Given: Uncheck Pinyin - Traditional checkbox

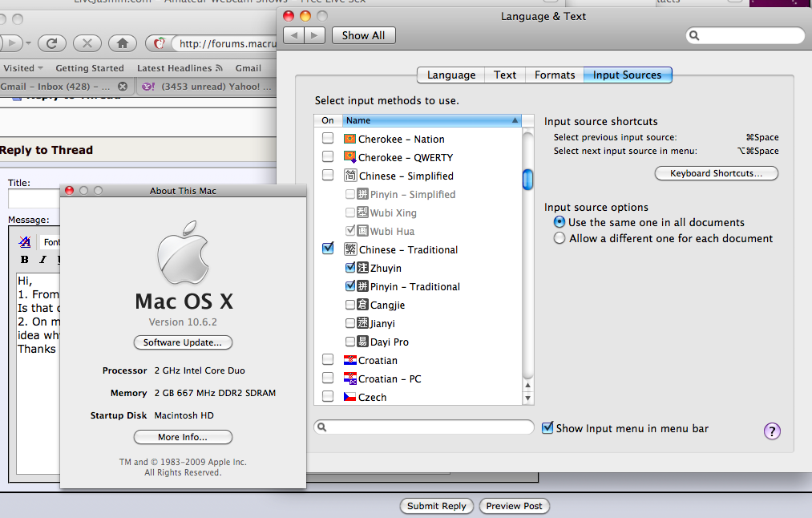Looking at the screenshot, I should pos(350,285).
